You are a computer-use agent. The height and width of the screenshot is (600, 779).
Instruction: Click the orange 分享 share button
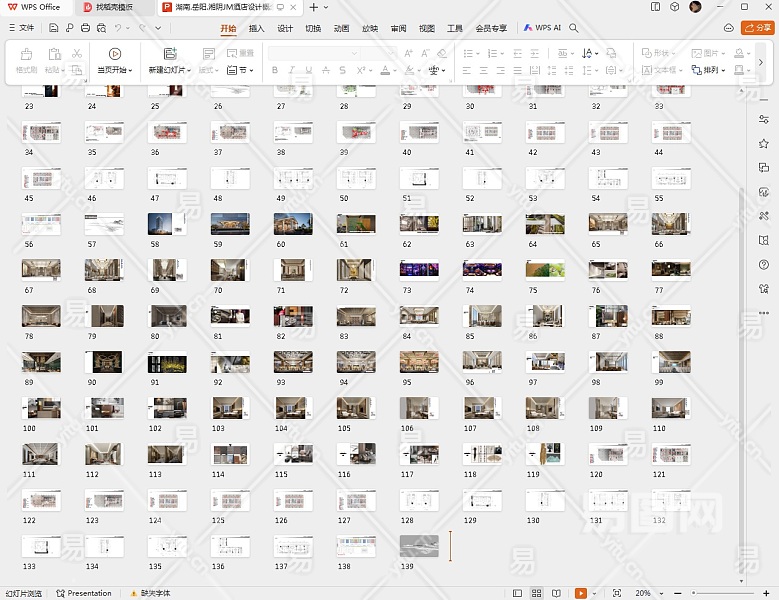point(757,28)
